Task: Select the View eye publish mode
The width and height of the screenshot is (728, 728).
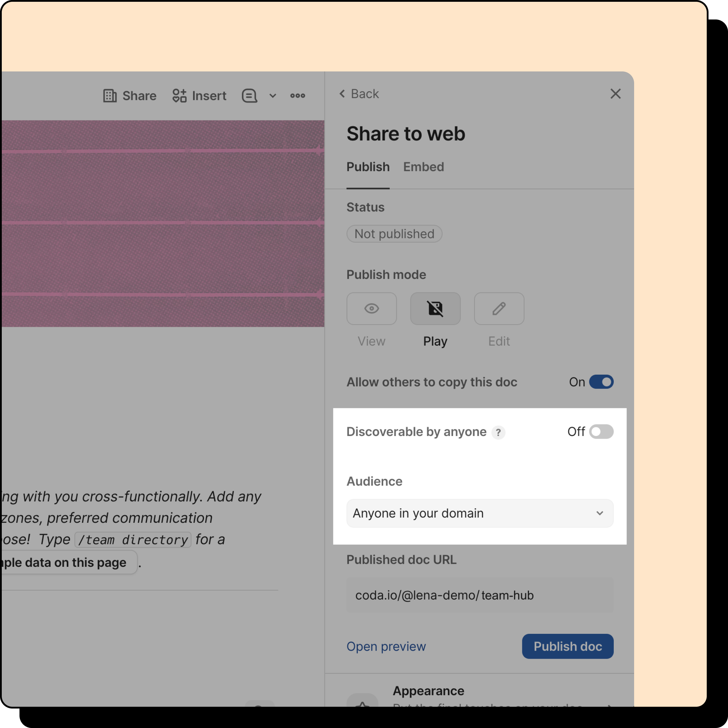Action: click(371, 308)
